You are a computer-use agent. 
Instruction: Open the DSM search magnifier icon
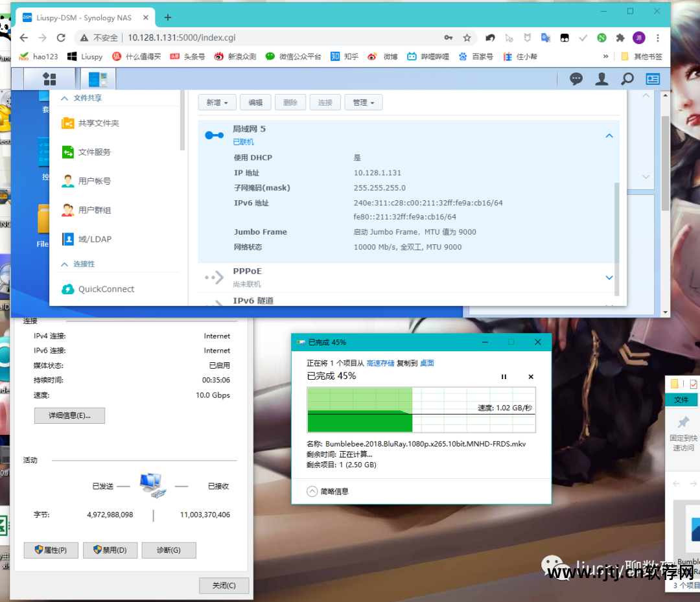tap(627, 79)
